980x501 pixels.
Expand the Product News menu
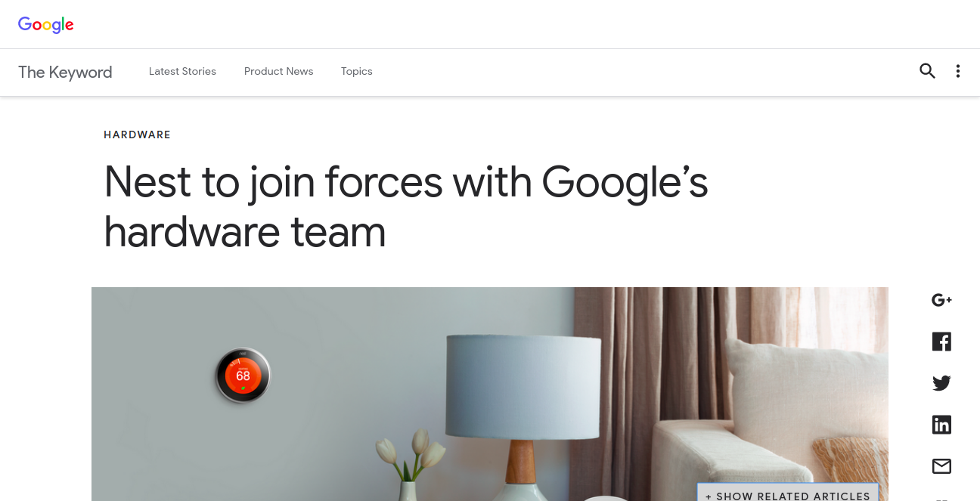coord(278,71)
